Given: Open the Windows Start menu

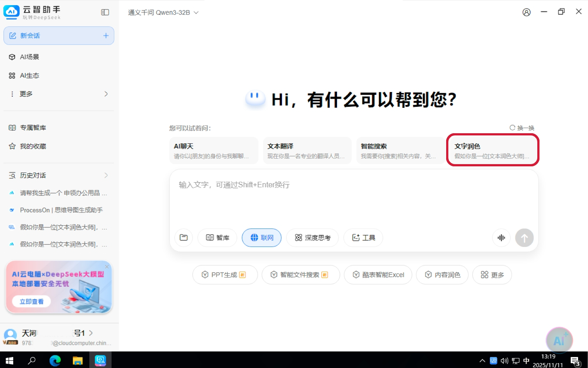Looking at the screenshot, I should coord(10,361).
